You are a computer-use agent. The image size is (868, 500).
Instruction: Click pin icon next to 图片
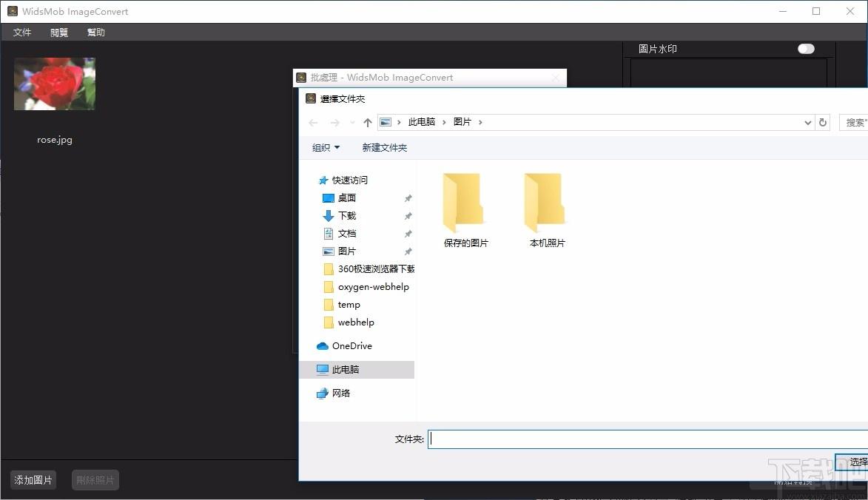click(408, 251)
